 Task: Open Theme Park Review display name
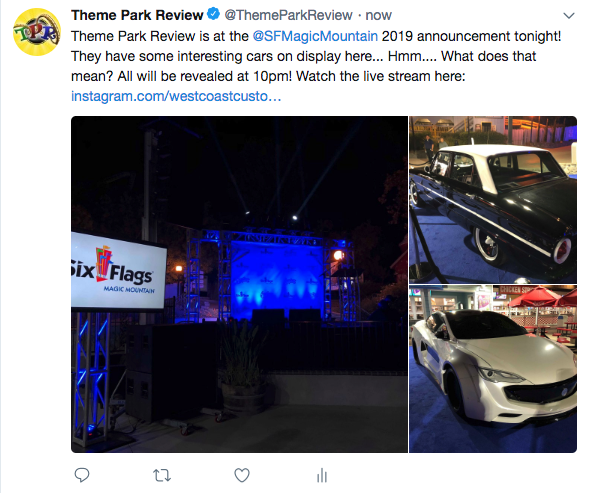137,15
